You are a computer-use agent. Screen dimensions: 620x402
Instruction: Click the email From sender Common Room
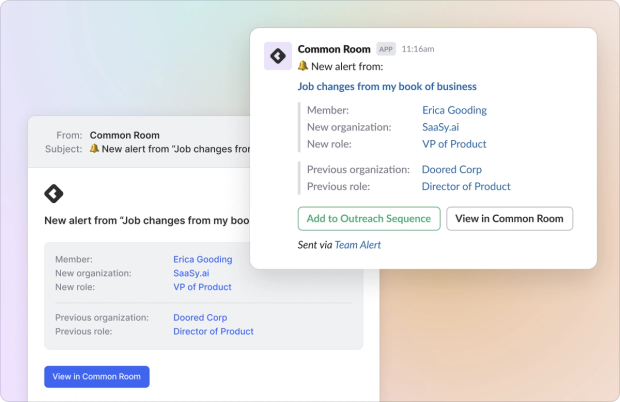pyautogui.click(x=125, y=135)
